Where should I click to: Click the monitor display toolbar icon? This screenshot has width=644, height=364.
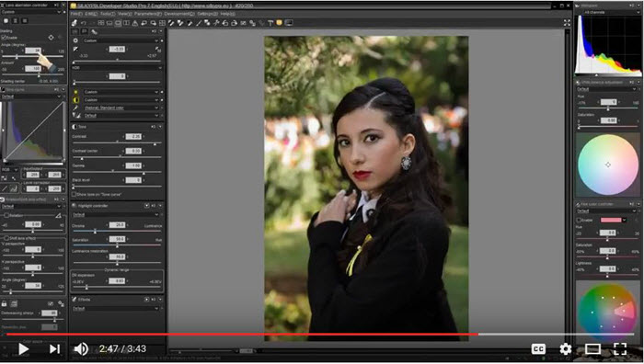[x=289, y=23]
